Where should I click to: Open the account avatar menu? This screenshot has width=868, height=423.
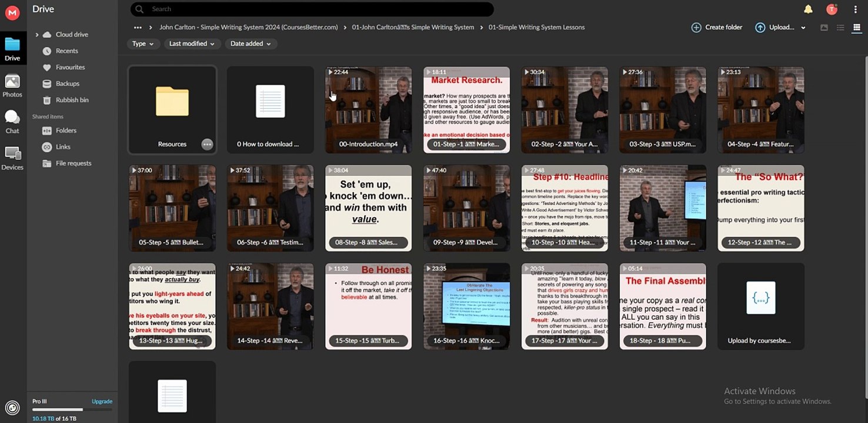pyautogui.click(x=831, y=9)
